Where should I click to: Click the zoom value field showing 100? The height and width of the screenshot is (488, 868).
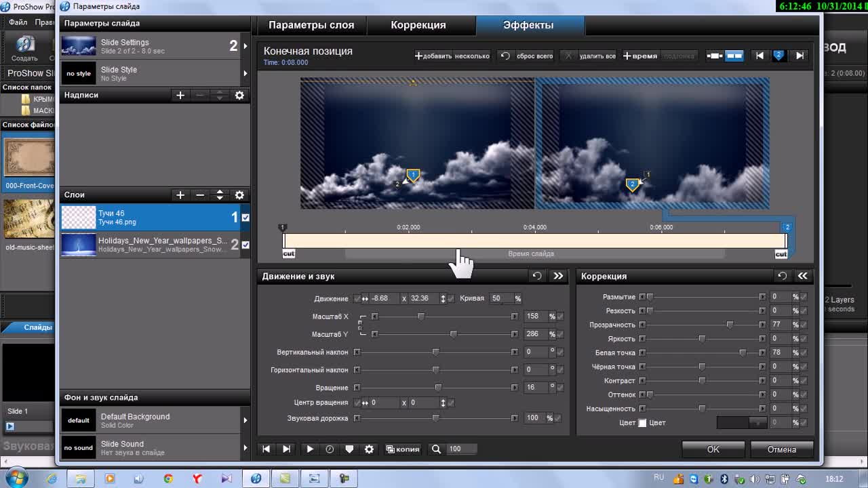(x=461, y=449)
